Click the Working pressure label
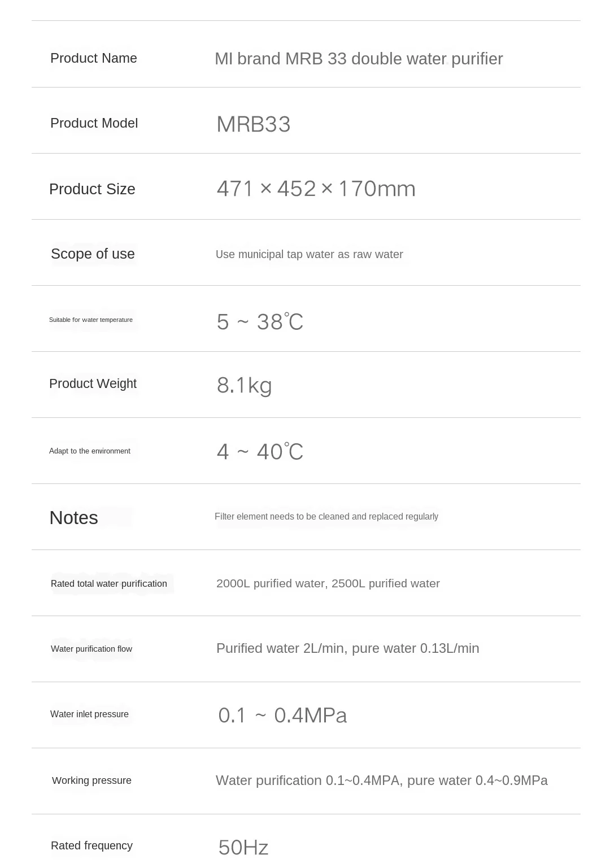 point(91,780)
